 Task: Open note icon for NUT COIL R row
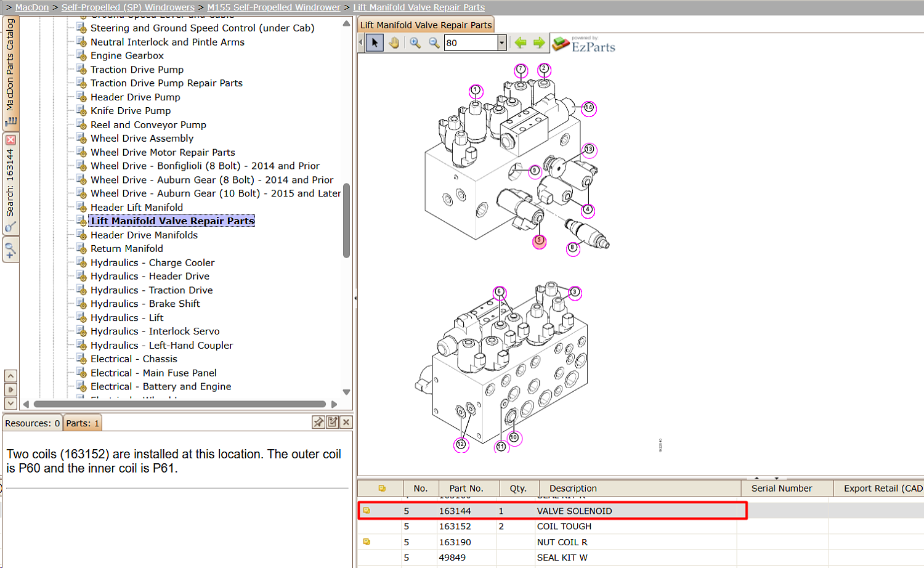367,542
